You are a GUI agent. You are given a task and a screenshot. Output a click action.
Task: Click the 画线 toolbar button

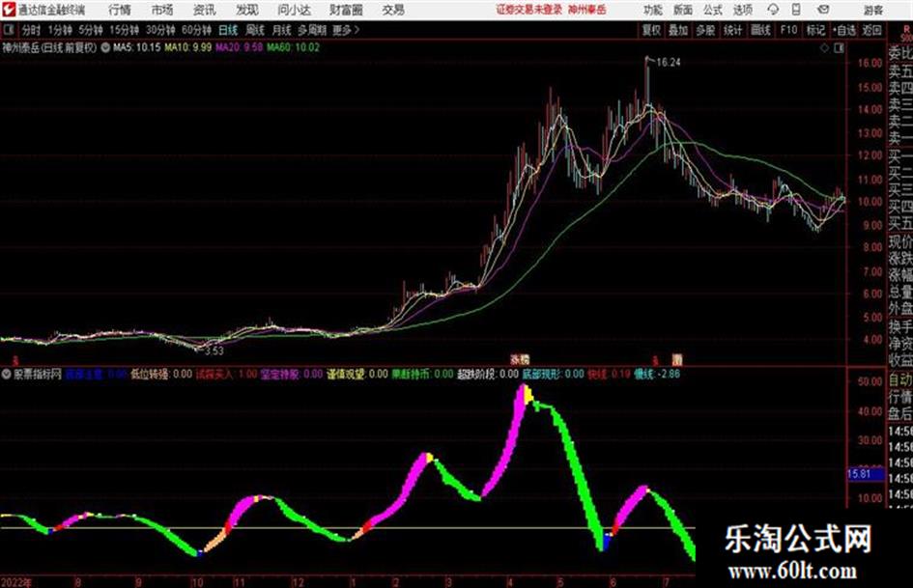point(760,30)
